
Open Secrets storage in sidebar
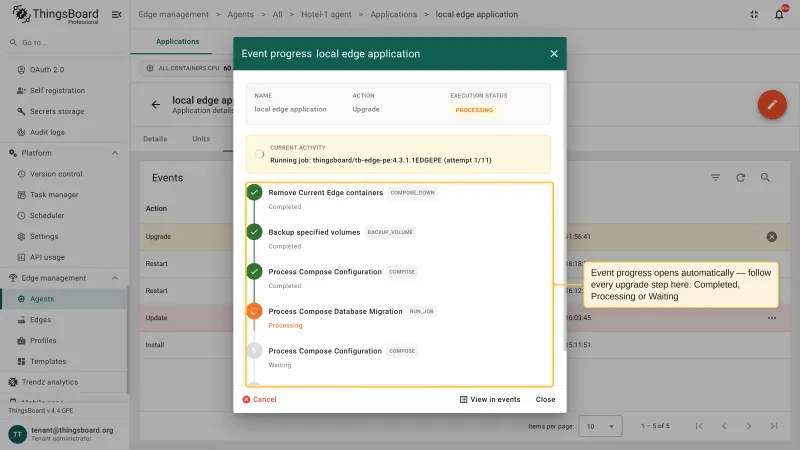57,111
